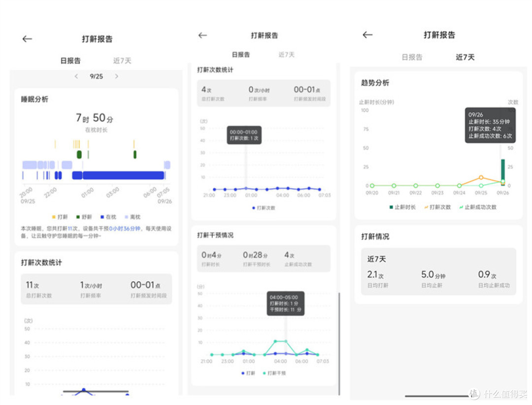Click the 00:00-01:00 snore count tooltip
The width and height of the screenshot is (532, 405).
pyautogui.click(x=244, y=135)
